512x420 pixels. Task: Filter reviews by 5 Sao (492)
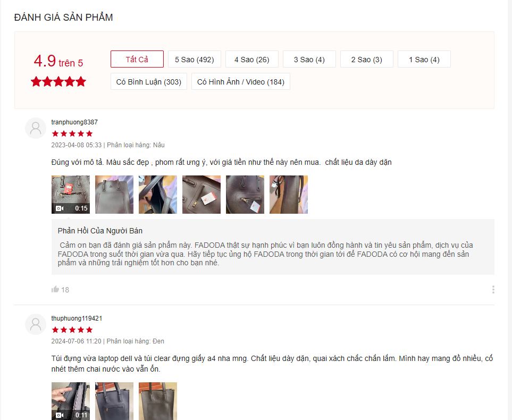pos(195,59)
